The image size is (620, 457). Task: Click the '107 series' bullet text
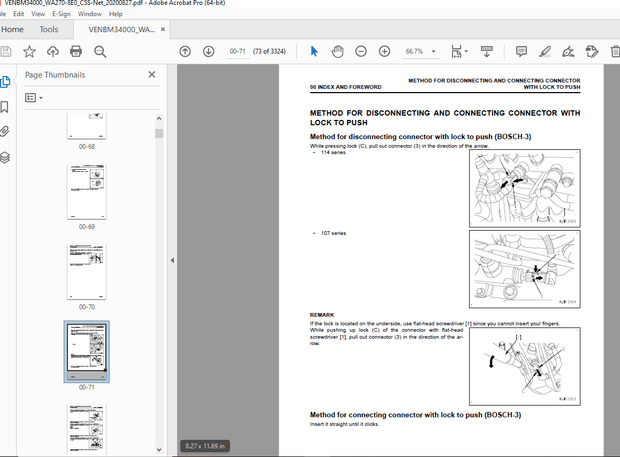coord(333,233)
